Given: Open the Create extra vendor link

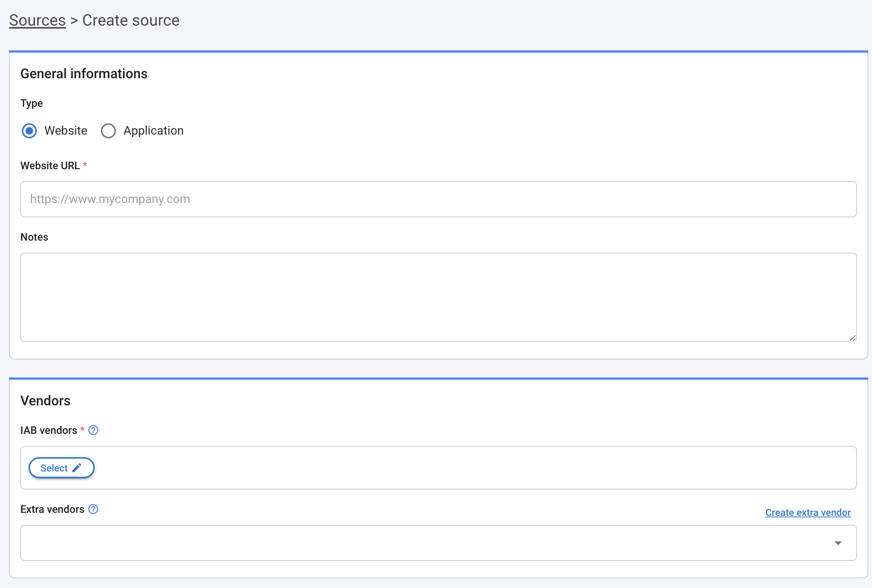Looking at the screenshot, I should (808, 512).
